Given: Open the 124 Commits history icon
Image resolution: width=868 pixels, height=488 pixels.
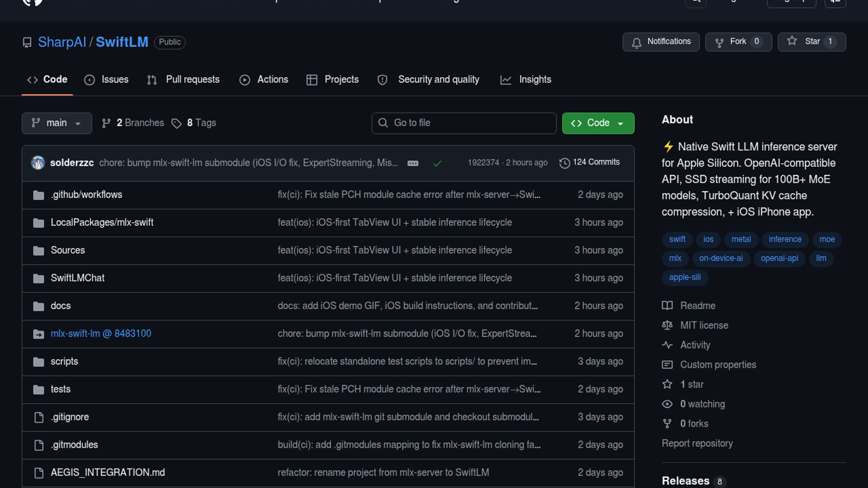Looking at the screenshot, I should click(564, 163).
